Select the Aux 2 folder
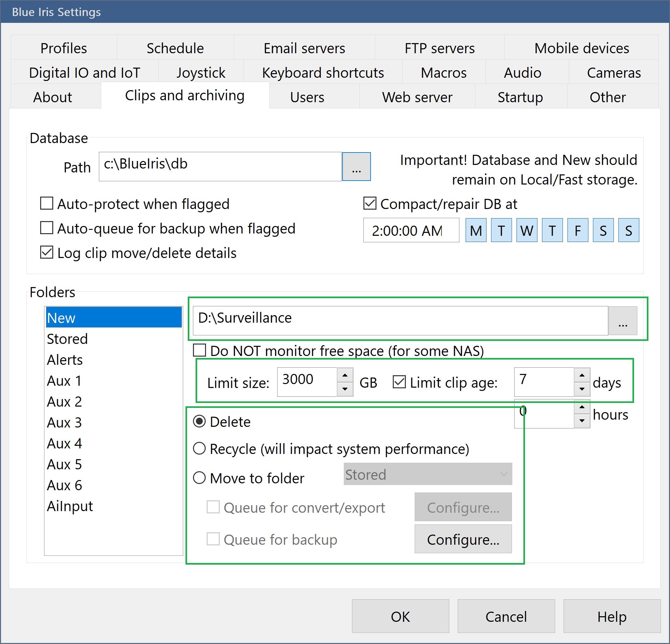This screenshot has height=644, width=670. (114, 401)
